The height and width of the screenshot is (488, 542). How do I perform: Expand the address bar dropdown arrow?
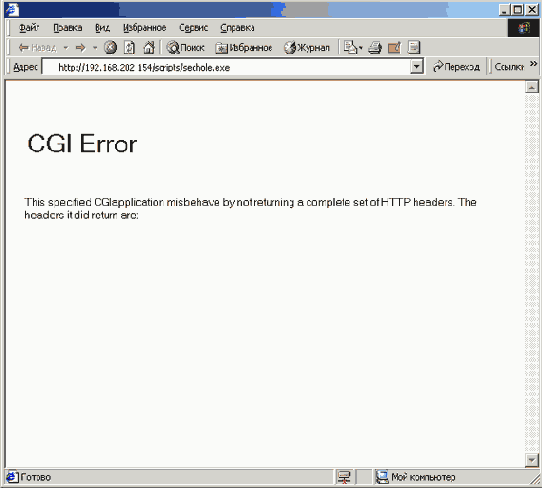click(x=417, y=66)
